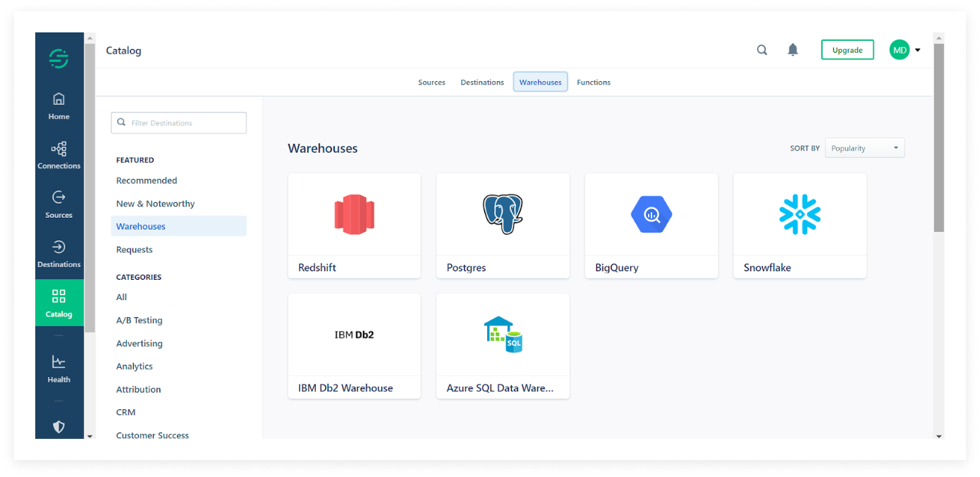Select the IBM Db2 logo

point(355,335)
